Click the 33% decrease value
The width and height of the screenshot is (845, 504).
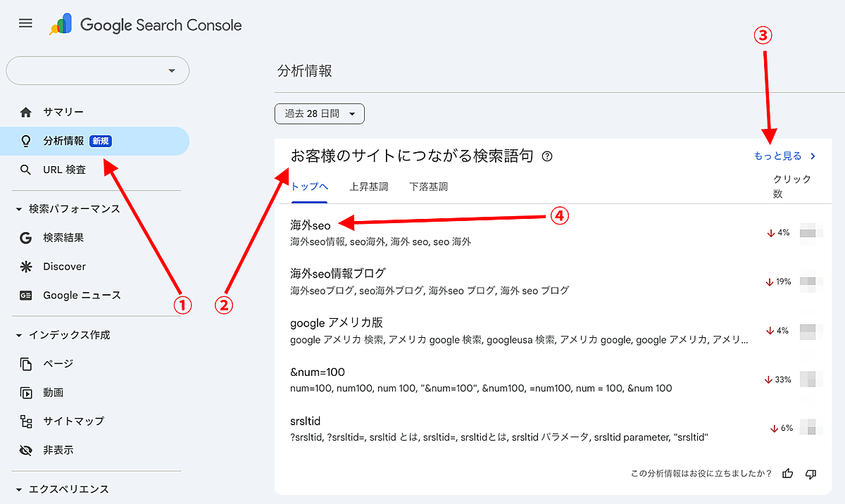pyautogui.click(x=778, y=379)
